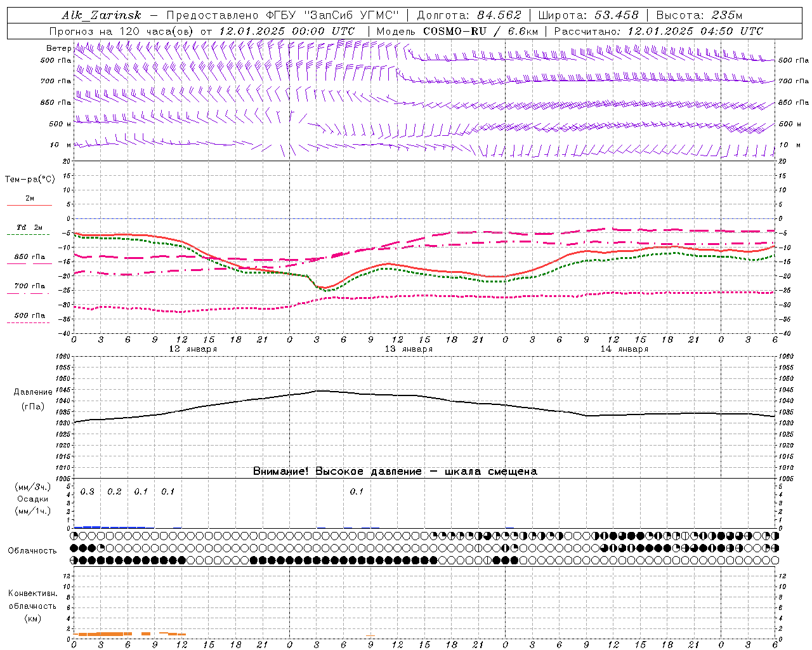The image size is (812, 650).
Task: Click the 850 гПа temperature legend entry
Action: tap(29, 257)
